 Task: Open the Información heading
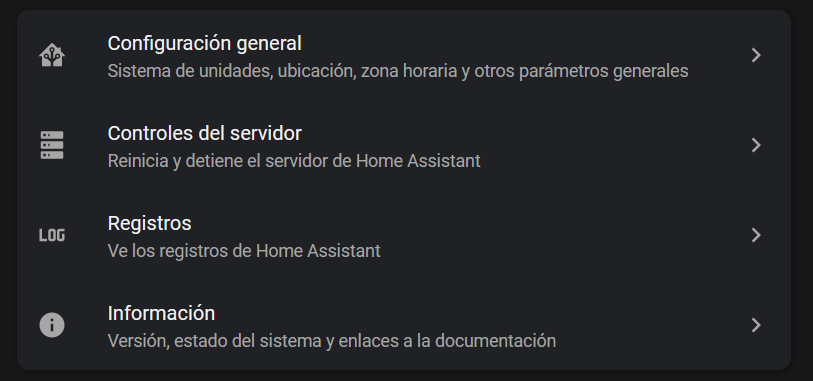click(x=161, y=314)
